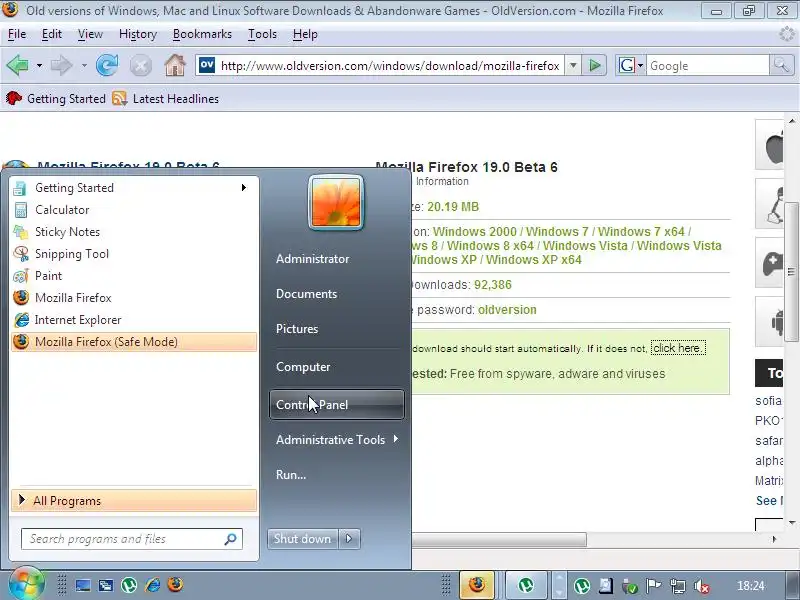This screenshot has height=600, width=800.
Task: Click the Action Center flag tray icon
Action: point(654,586)
